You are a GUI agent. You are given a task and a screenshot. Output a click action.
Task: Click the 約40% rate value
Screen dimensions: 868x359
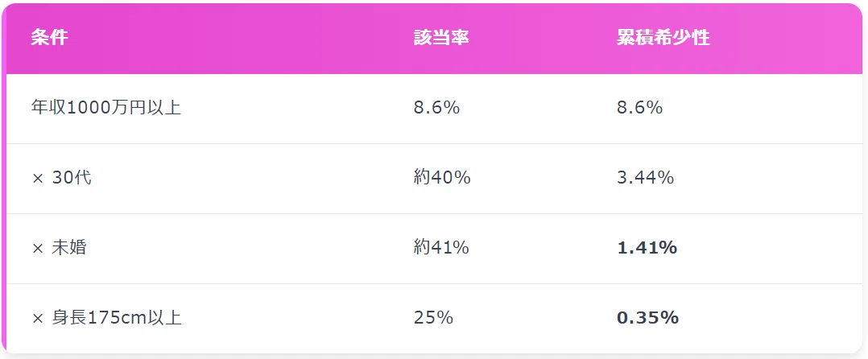pos(442,178)
